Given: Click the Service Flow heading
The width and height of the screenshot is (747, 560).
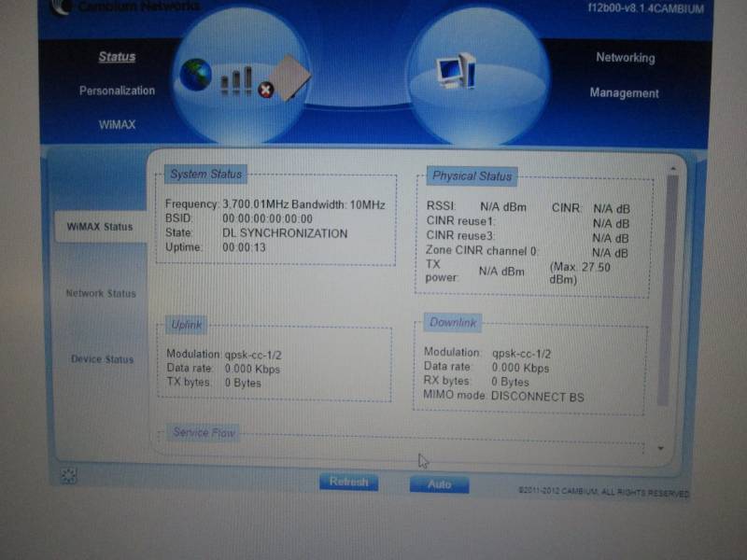Looking at the screenshot, I should coord(204,432).
